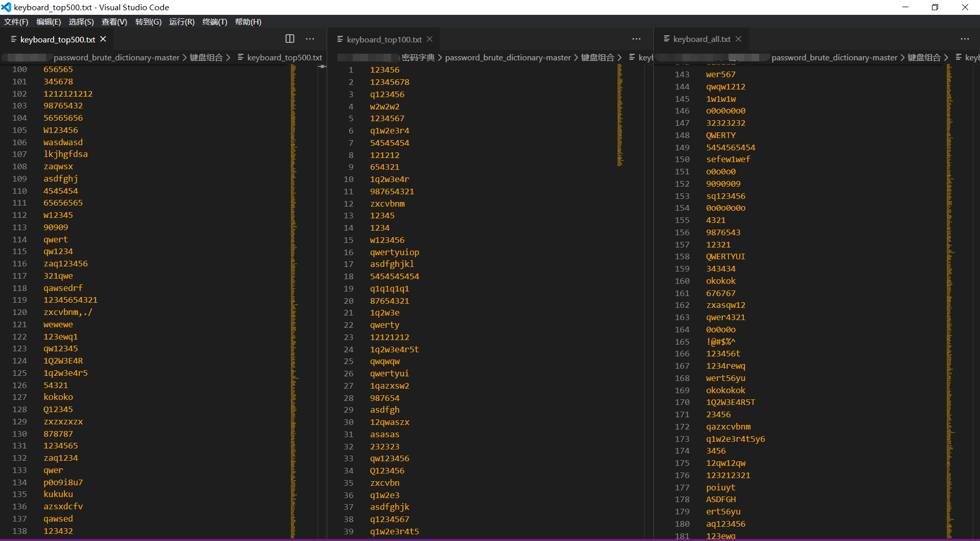Click text '1qazxsw2' on line 27
The height and width of the screenshot is (541, 980).
coord(390,386)
